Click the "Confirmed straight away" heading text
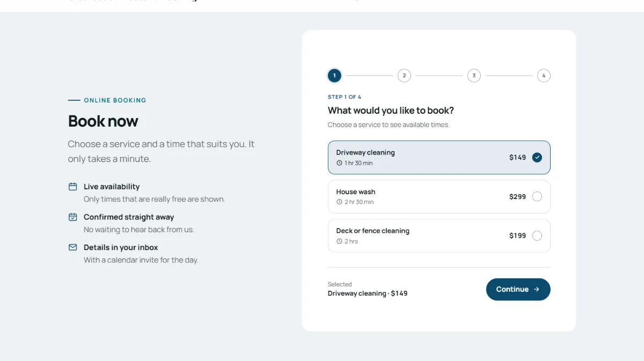644x361 pixels. tap(129, 217)
